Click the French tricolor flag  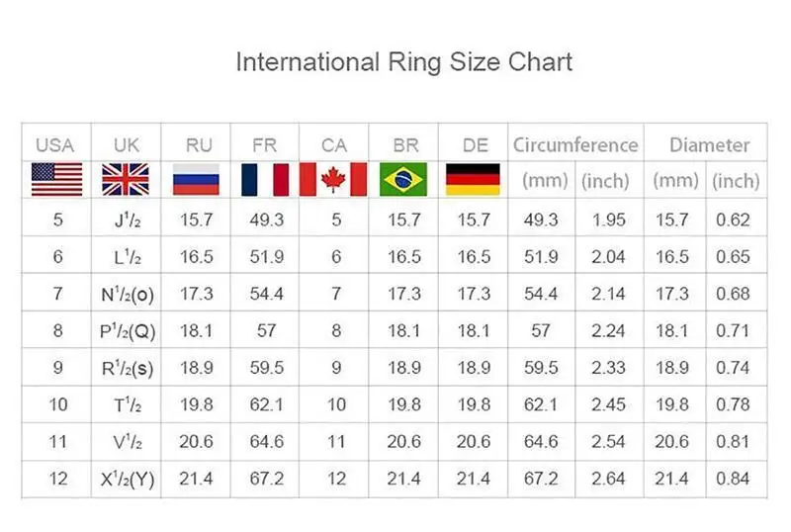[x=265, y=179]
